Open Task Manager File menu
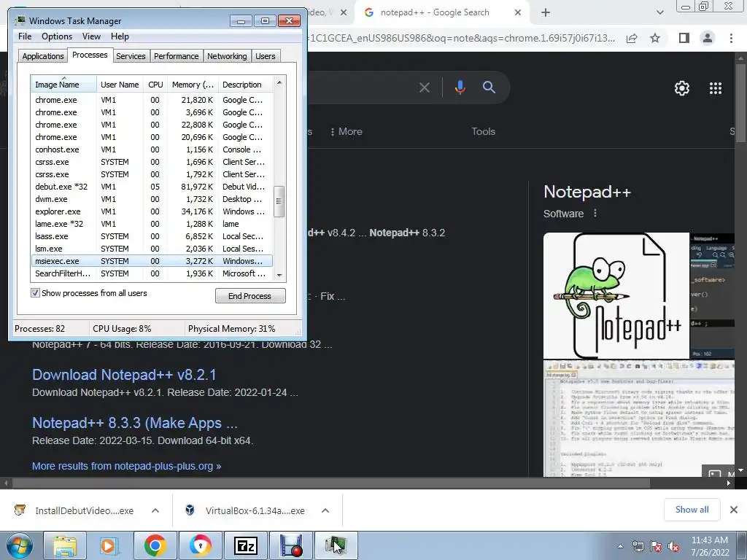Viewport: 747px width, 560px height. [25, 36]
